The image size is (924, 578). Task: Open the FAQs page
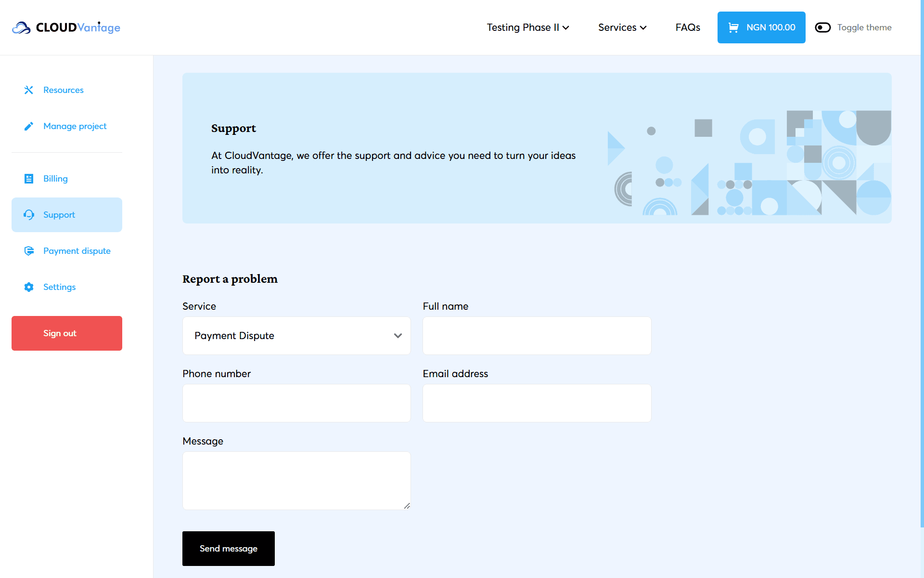pos(688,27)
